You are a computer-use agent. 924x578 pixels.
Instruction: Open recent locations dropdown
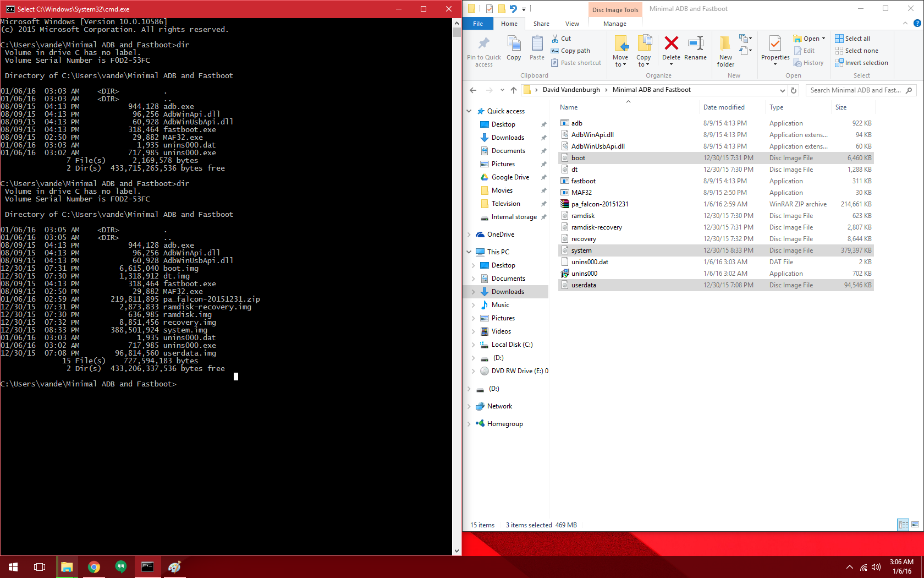502,90
